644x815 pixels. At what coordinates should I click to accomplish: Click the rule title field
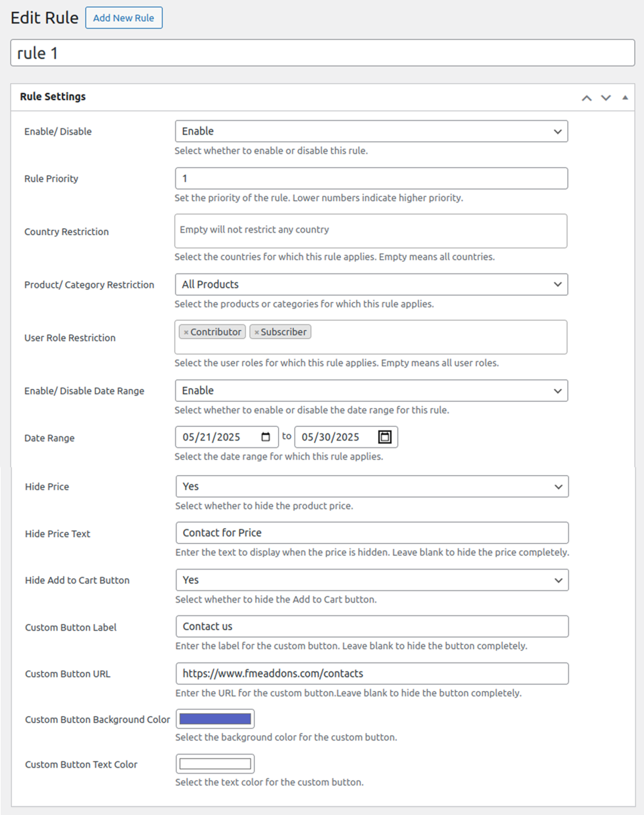(322, 53)
